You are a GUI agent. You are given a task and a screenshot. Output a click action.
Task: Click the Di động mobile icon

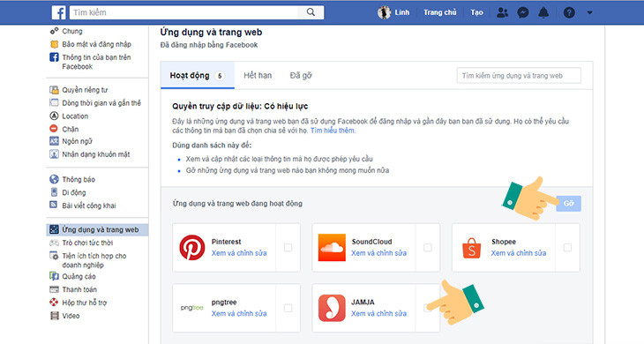click(x=54, y=192)
